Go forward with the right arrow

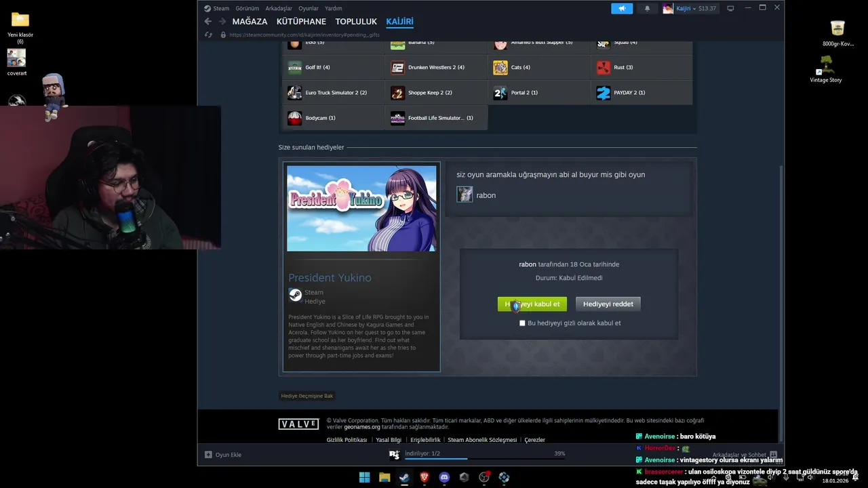[x=222, y=22]
